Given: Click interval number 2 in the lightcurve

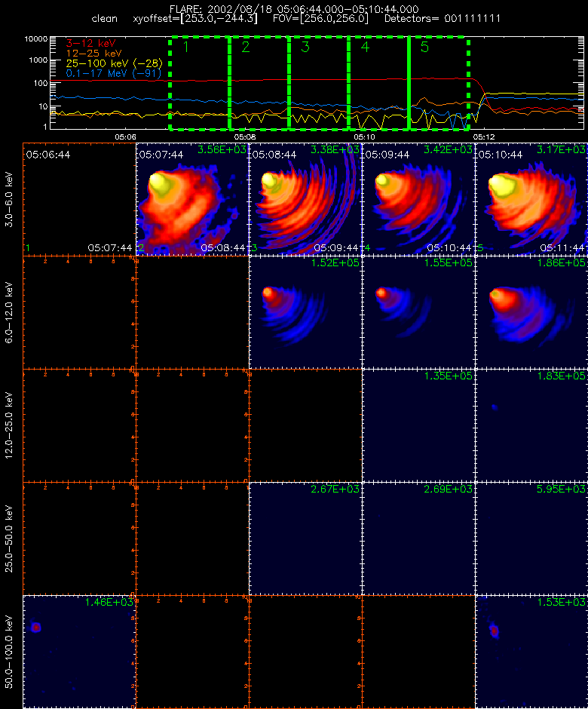Looking at the screenshot, I should point(246,47).
